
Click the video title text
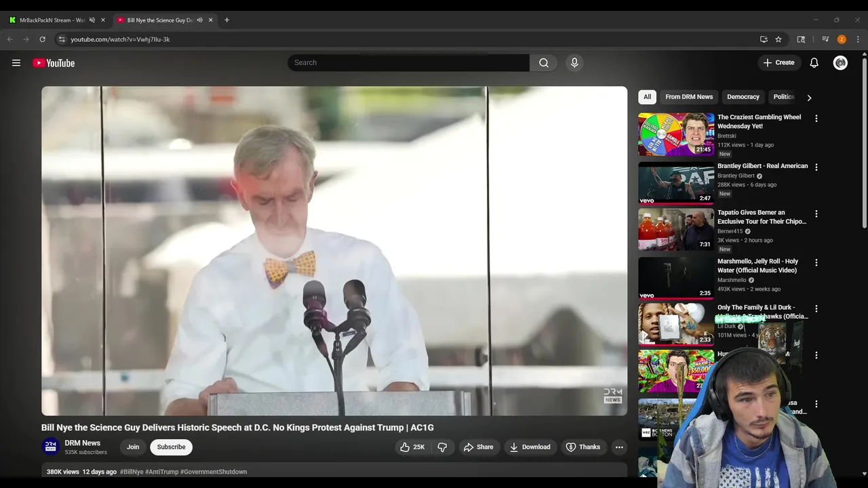pos(237,428)
